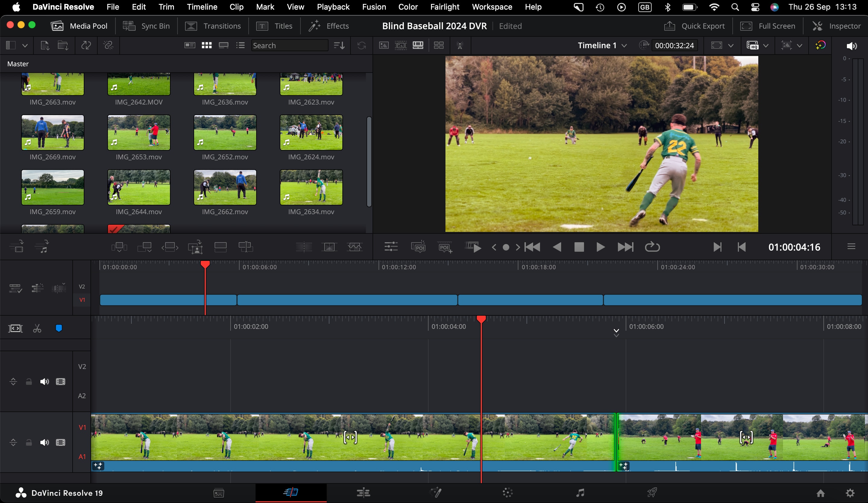Open the Fairlight menu

point(445,7)
